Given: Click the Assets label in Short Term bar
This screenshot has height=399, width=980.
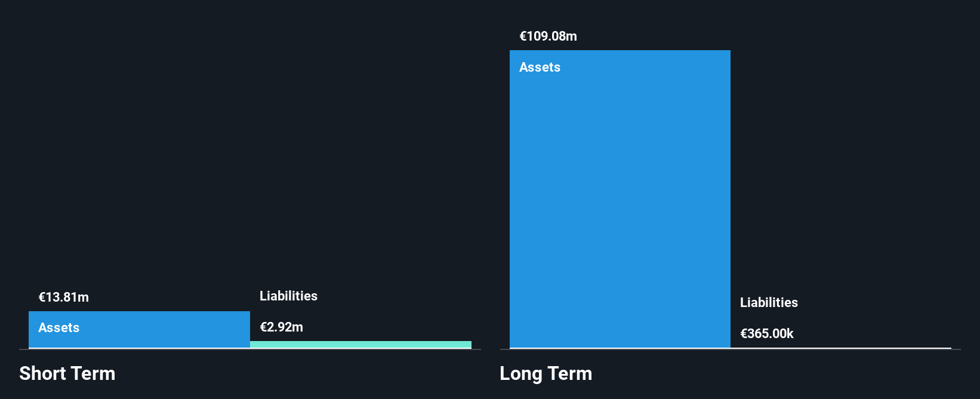Looking at the screenshot, I should (58, 328).
